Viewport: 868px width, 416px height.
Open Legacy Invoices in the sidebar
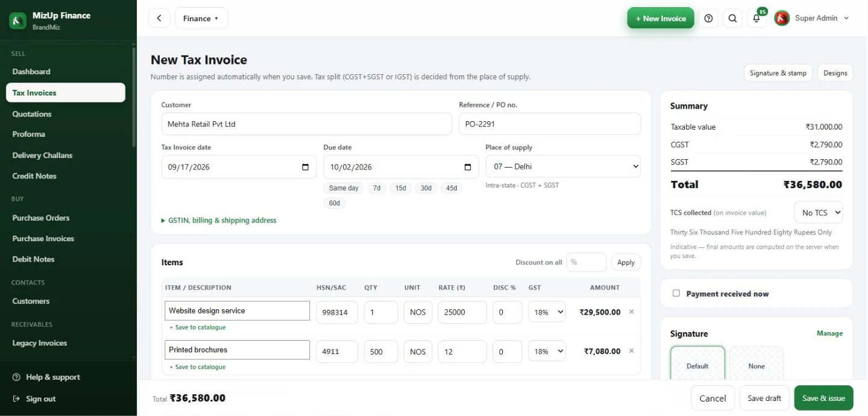coord(66,343)
